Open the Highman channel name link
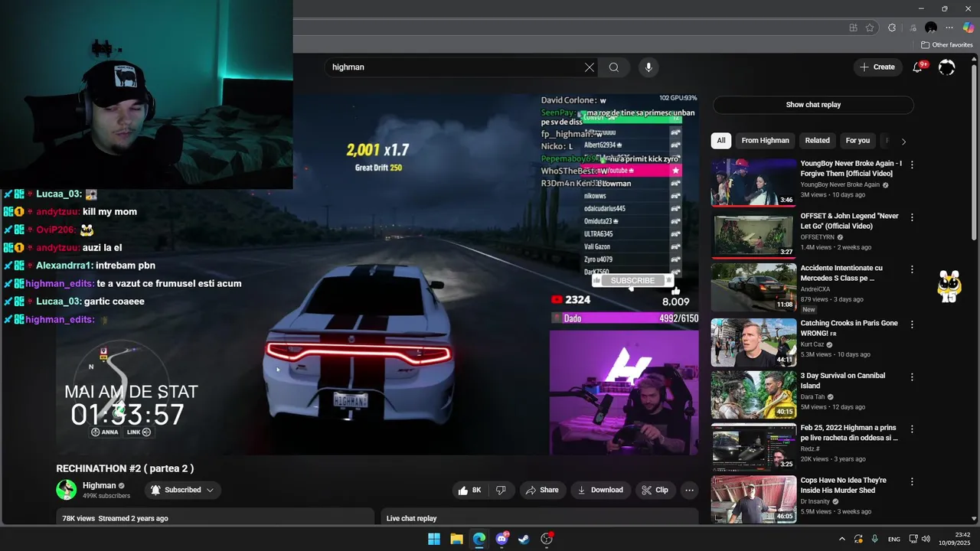Image resolution: width=980 pixels, height=551 pixels. click(x=100, y=485)
